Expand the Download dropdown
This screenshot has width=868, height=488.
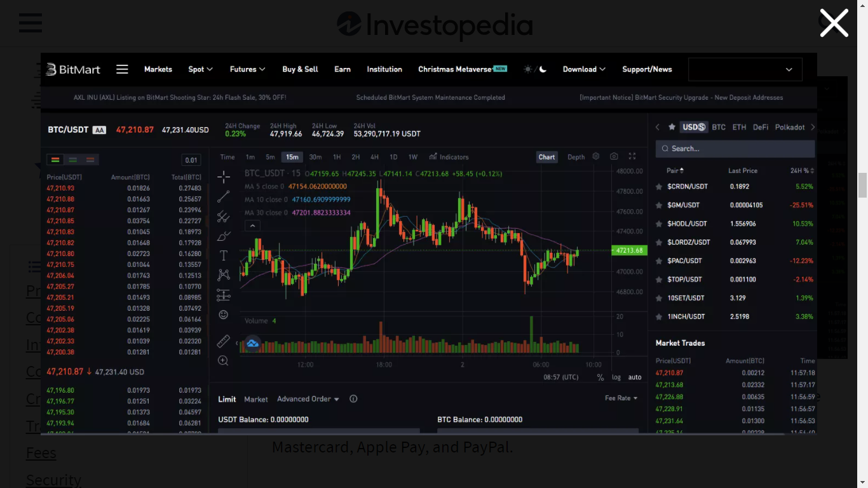[x=584, y=69]
